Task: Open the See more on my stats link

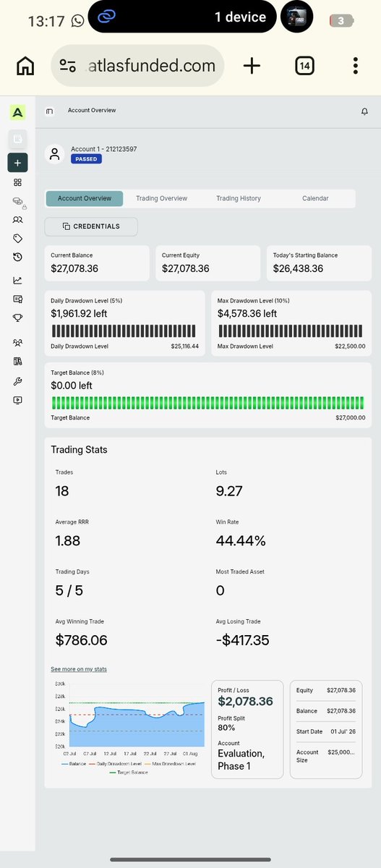Action: pos(79,669)
